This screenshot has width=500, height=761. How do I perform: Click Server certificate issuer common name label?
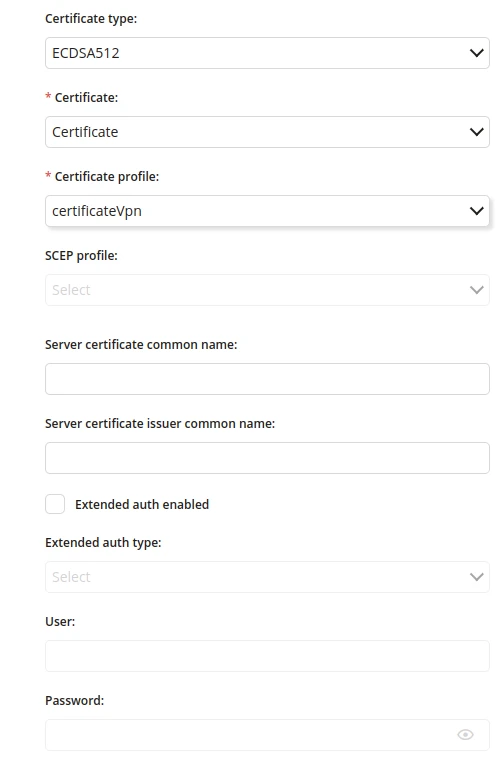pyautogui.click(x=160, y=424)
